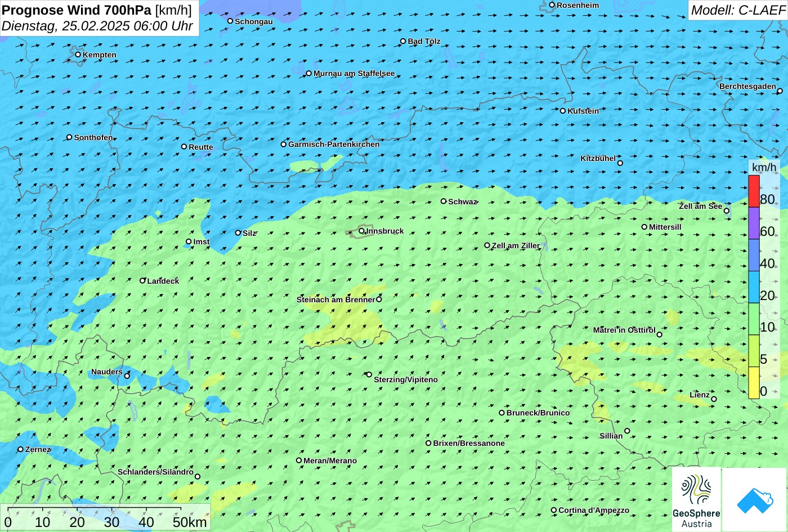Click the Kempten city marker
Image resolution: width=788 pixels, height=532 pixels.
coord(78,55)
